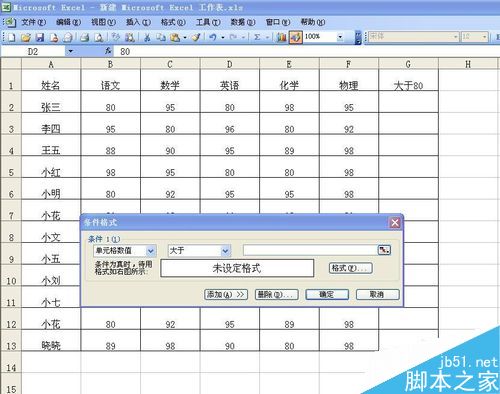Click the New workbook toolbar icon

point(11,37)
